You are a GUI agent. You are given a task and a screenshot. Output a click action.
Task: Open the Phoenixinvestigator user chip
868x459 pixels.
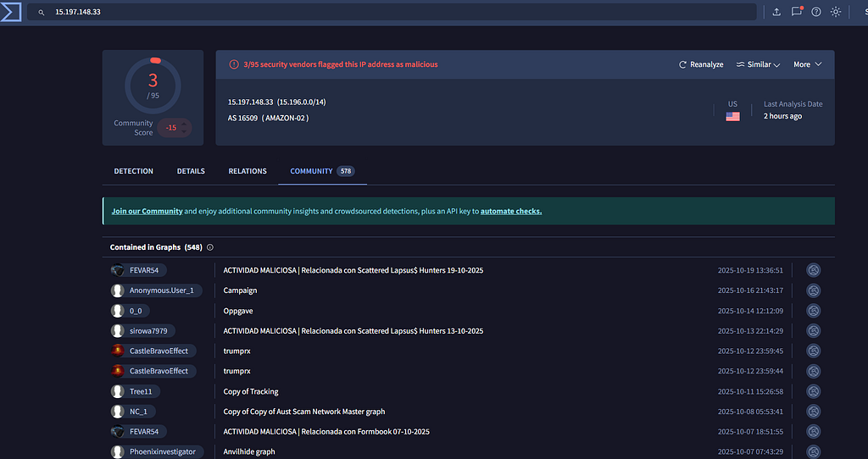157,452
